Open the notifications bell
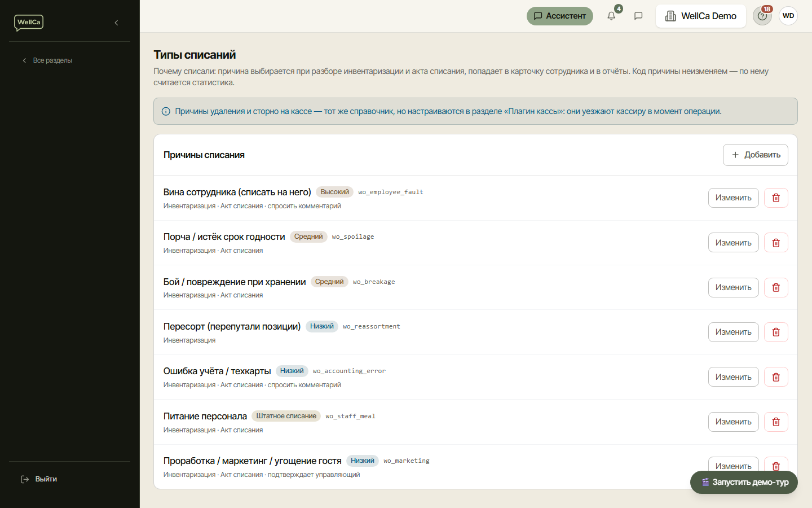 point(611,16)
